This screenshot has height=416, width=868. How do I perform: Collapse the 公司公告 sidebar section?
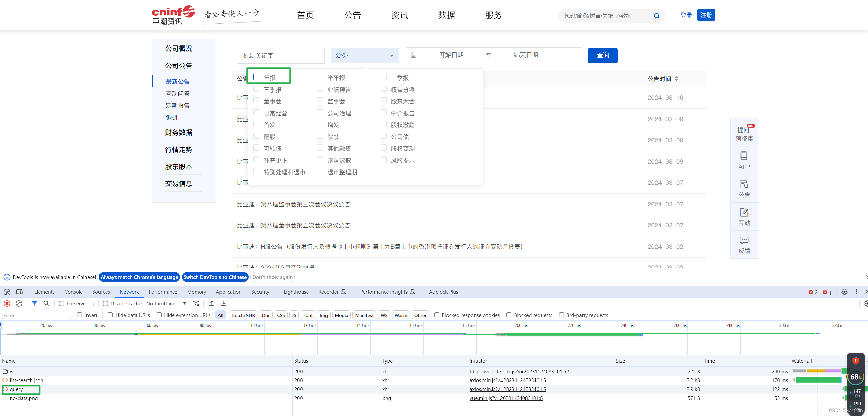[179, 66]
